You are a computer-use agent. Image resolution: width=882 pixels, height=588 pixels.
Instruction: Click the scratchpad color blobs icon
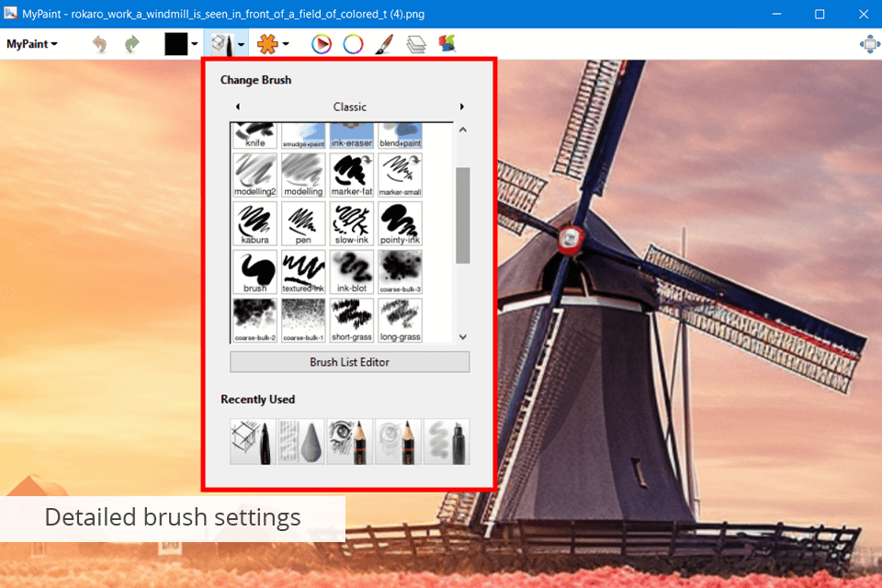click(447, 44)
